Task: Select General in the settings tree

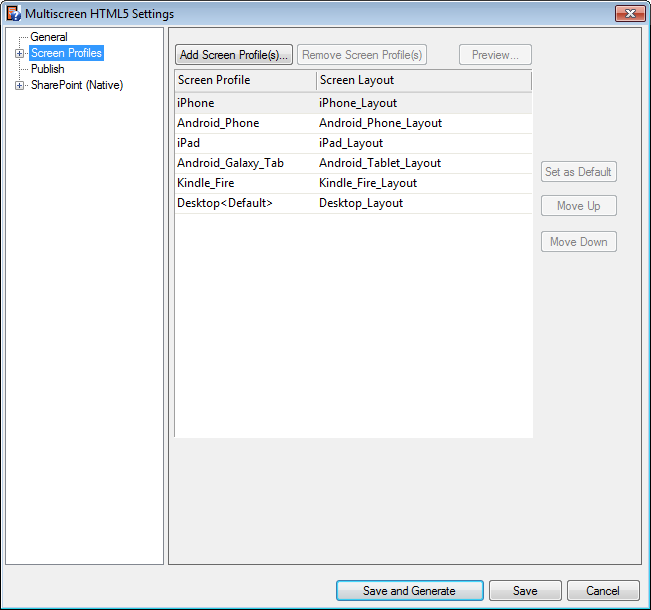Action: pos(49,37)
